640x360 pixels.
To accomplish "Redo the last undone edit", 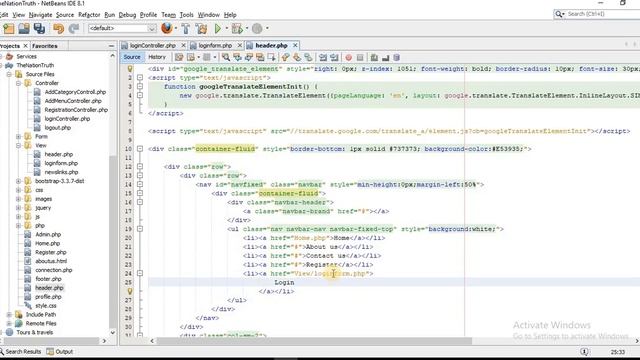I will pos(74,28).
